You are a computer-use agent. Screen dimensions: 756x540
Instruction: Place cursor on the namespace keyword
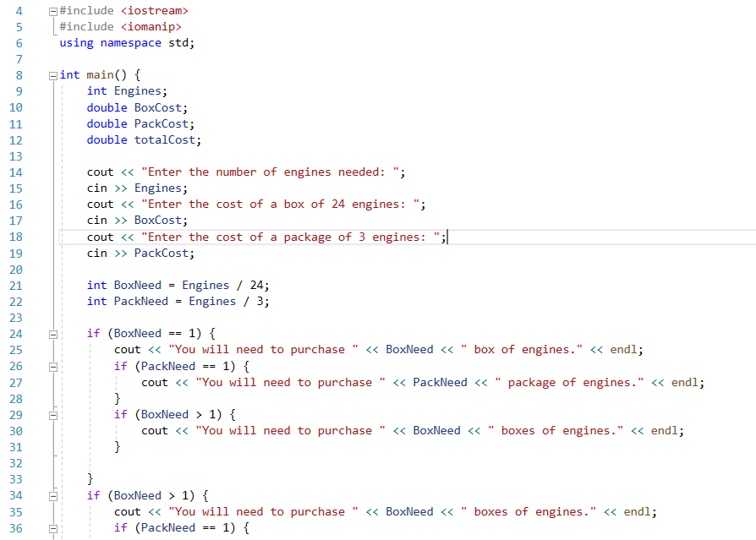coord(130,42)
